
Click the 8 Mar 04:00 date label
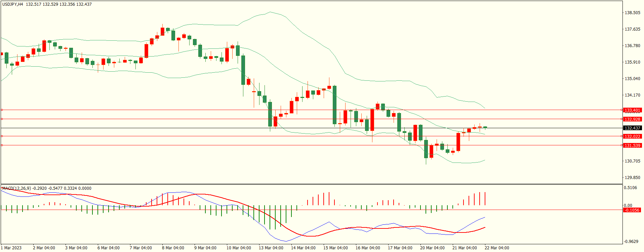click(x=173, y=248)
